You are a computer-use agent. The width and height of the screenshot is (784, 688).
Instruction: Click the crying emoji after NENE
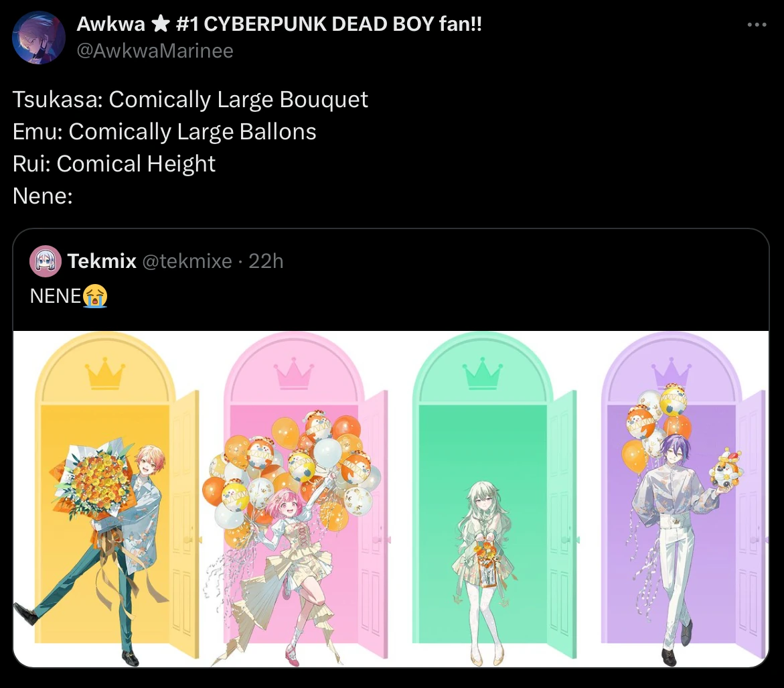click(x=95, y=295)
